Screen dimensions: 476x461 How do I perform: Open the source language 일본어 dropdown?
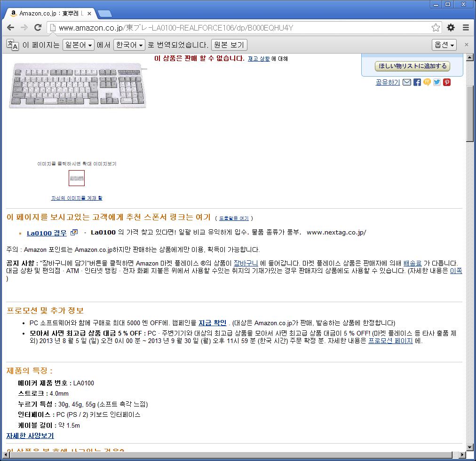(x=79, y=45)
